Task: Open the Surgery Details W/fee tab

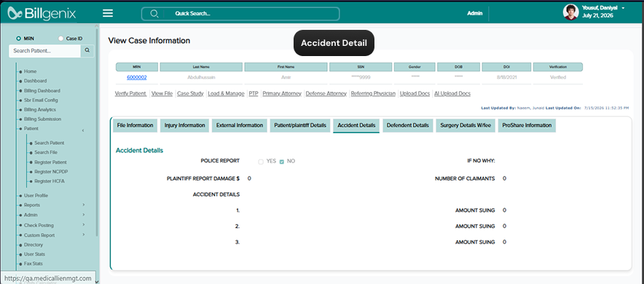Action: (x=466, y=125)
